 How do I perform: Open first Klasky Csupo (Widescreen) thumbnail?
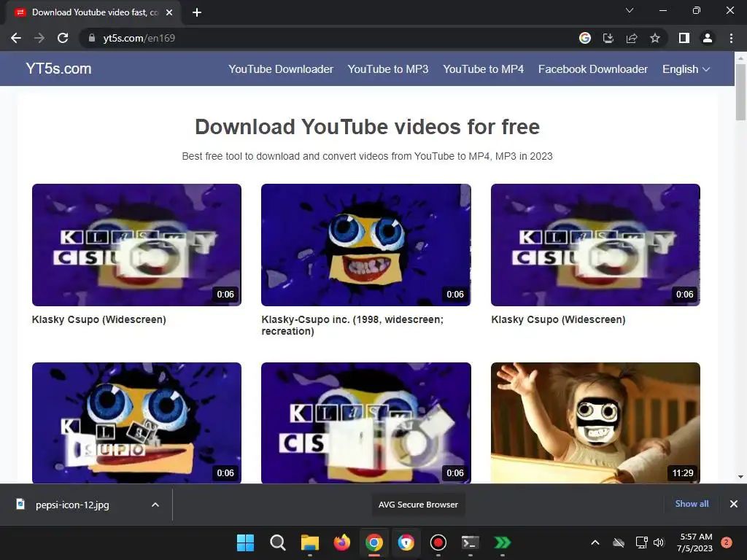pos(136,245)
